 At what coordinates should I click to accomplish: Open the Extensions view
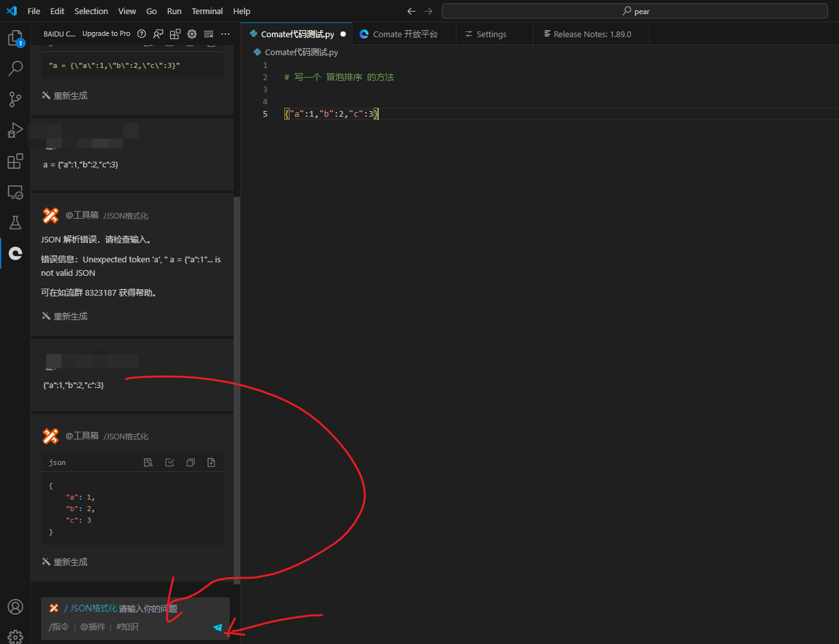tap(15, 161)
